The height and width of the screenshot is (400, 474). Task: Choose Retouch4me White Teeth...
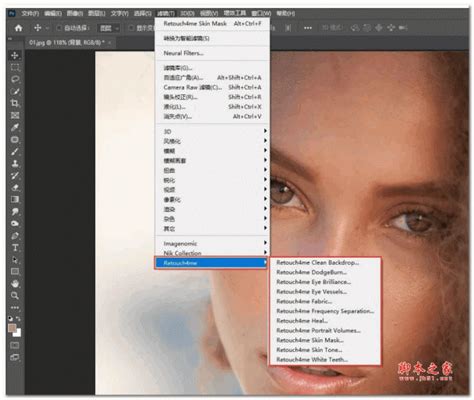coord(325,359)
